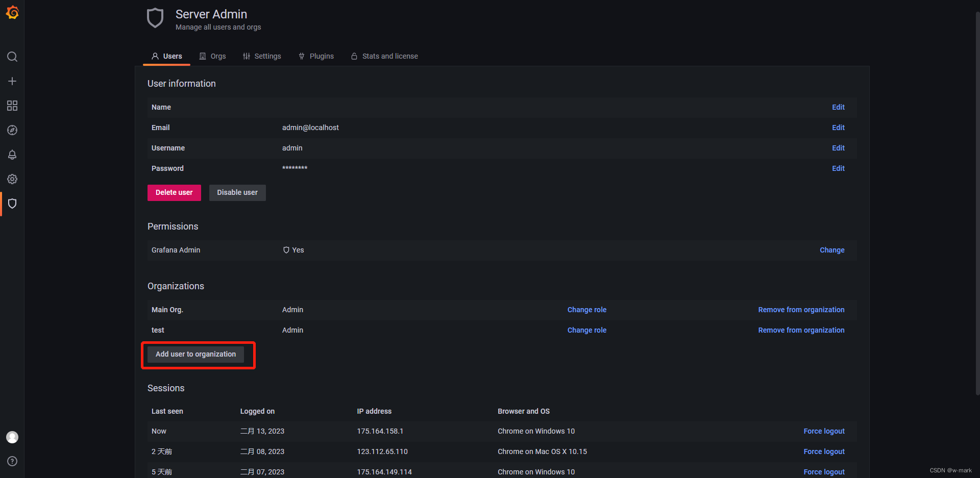Click Add user to organization
The width and height of the screenshot is (980, 478).
(195, 354)
